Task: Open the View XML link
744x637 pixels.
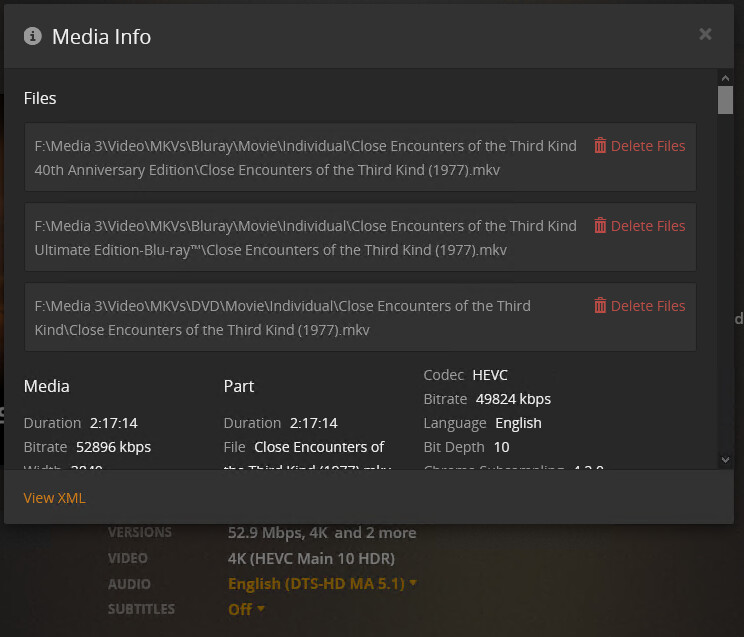Action: (x=55, y=498)
